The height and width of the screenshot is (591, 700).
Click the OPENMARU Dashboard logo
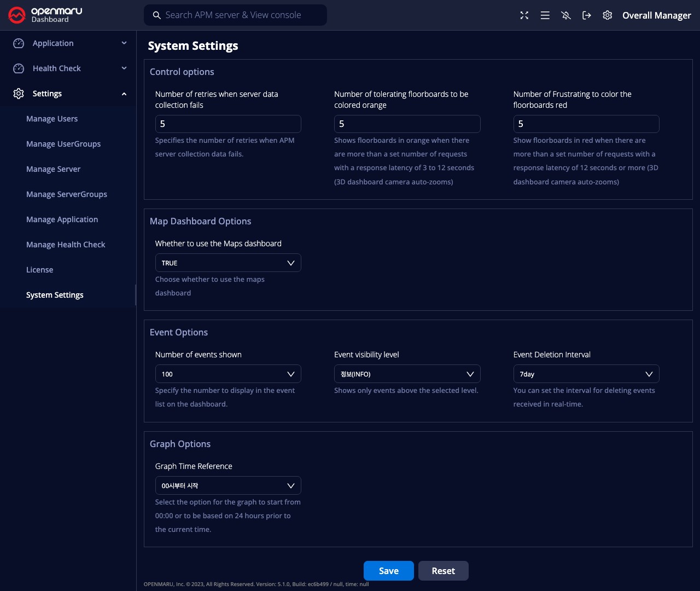point(45,15)
